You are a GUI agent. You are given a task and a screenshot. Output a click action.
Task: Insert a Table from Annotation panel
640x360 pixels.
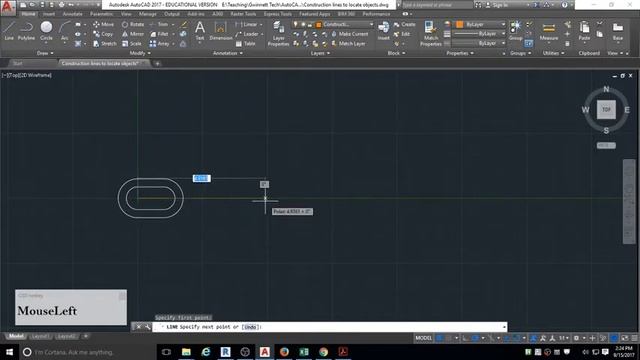[246, 44]
